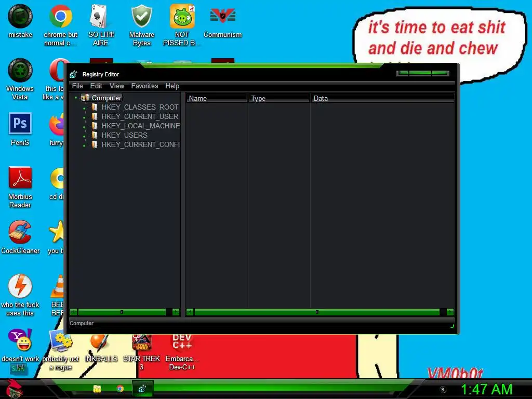Click the Registry Editor title bar icon
Viewport: 532px width, 399px height.
click(x=73, y=74)
